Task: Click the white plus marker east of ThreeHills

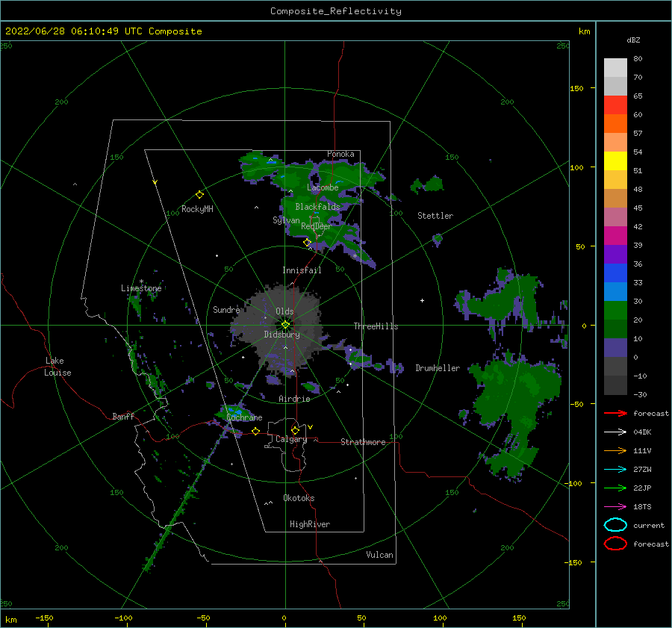Action: (x=422, y=300)
